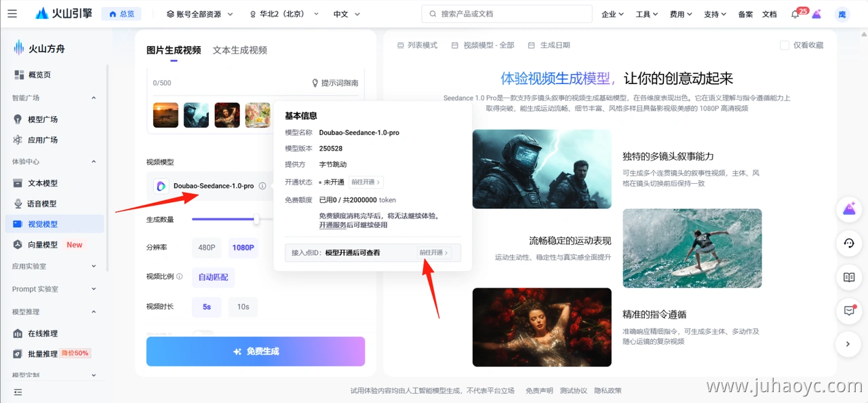Collapse the 智能广场 section

pos(94,98)
